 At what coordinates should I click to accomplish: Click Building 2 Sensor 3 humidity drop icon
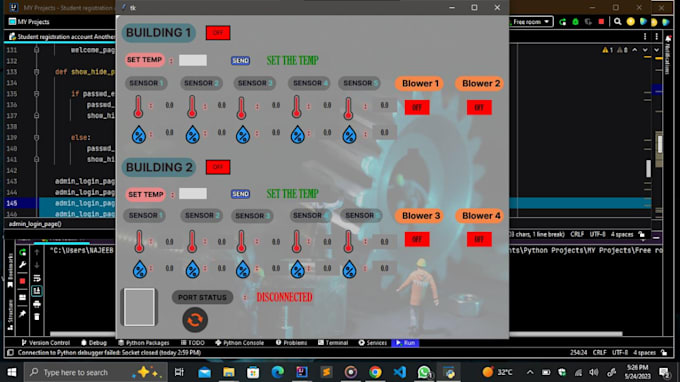(243, 269)
